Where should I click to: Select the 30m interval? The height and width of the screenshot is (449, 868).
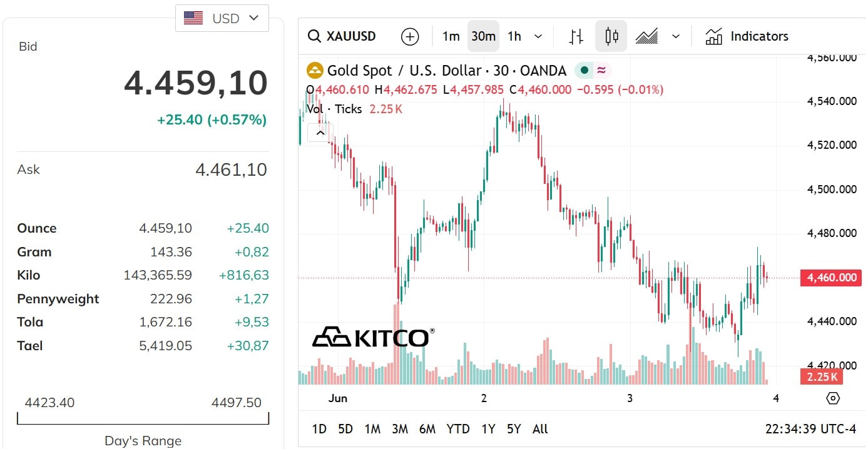(x=483, y=36)
